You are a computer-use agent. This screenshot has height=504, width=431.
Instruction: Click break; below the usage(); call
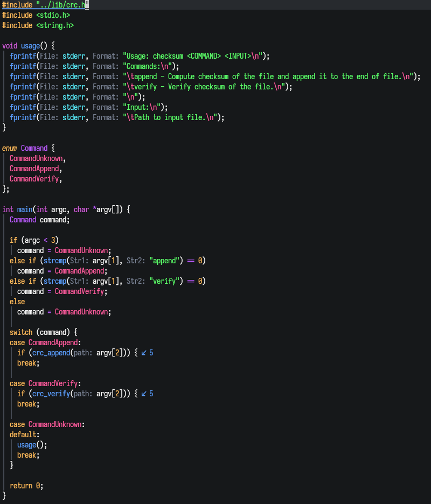tap(29, 455)
